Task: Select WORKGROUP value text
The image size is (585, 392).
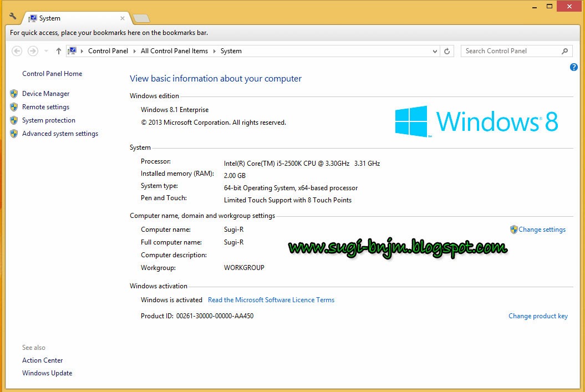Action: click(244, 267)
